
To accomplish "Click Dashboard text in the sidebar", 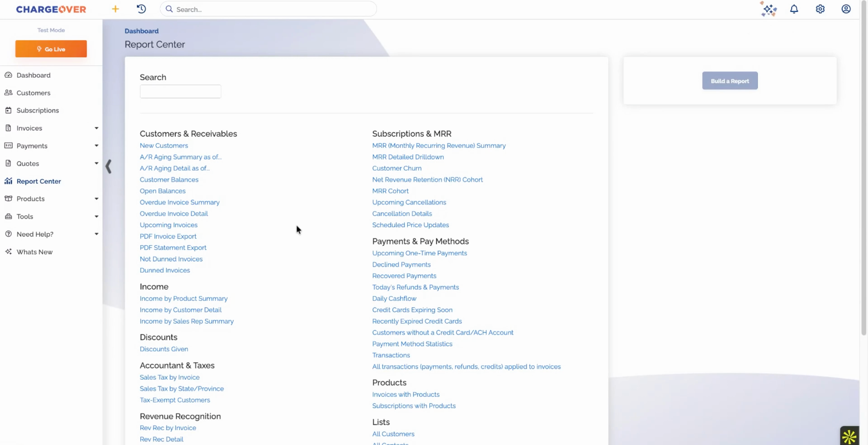I will coord(33,75).
